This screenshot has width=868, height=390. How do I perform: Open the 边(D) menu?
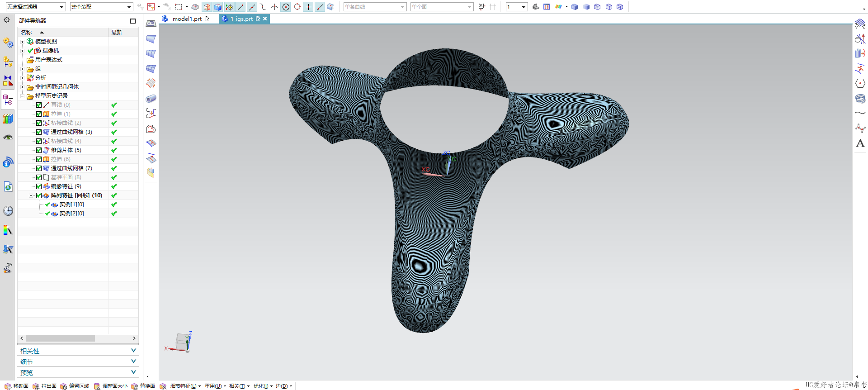(284, 386)
